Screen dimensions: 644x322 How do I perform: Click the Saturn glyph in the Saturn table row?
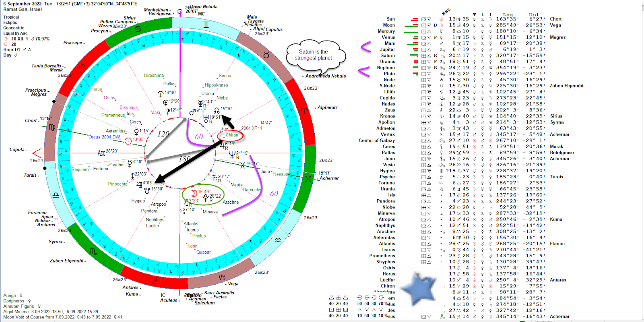click(442, 56)
